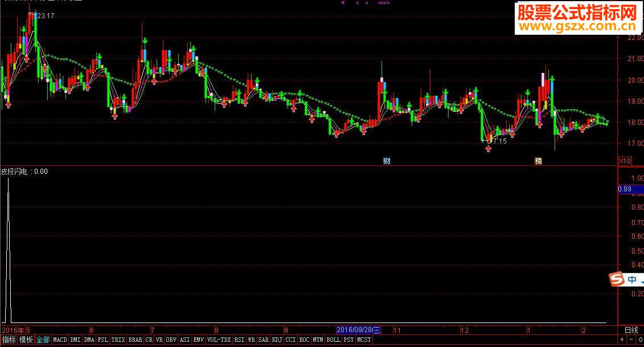Switch to the WR indicator
Screen dimensions: 644x347
[x=252, y=340]
